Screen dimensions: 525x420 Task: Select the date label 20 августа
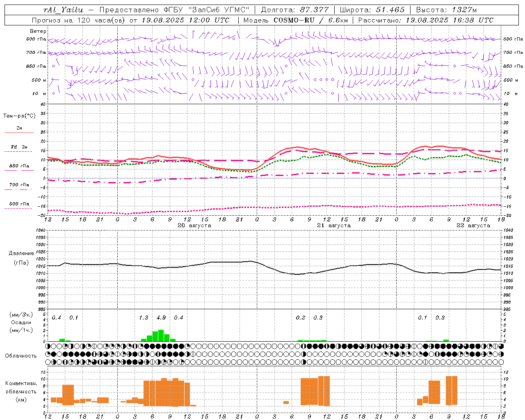tap(194, 226)
